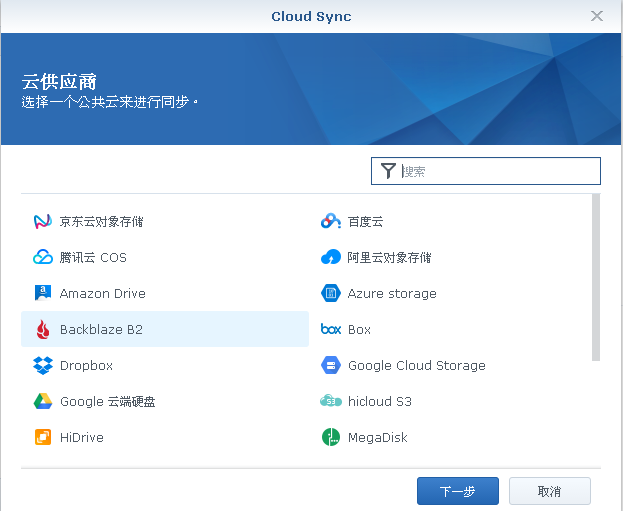Click the 阿里云对象存储 cloud icon
Screen dimensions: 623x511
tap(331, 257)
